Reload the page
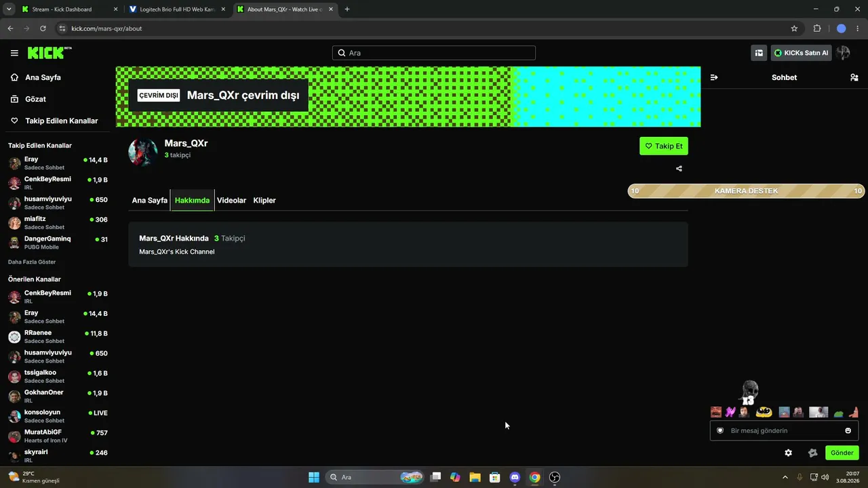The width and height of the screenshot is (868, 488). coord(43,28)
